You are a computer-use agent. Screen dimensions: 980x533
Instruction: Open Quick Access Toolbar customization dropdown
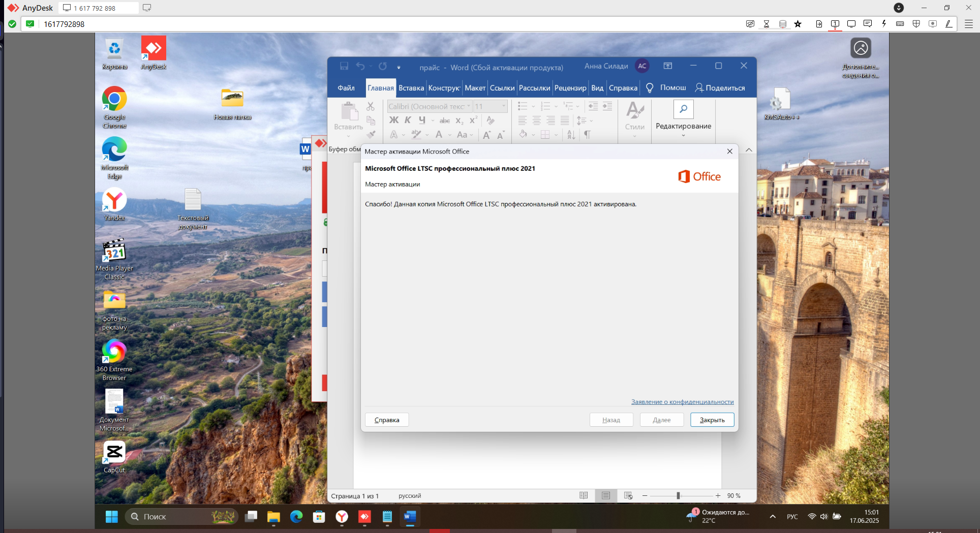(x=399, y=67)
